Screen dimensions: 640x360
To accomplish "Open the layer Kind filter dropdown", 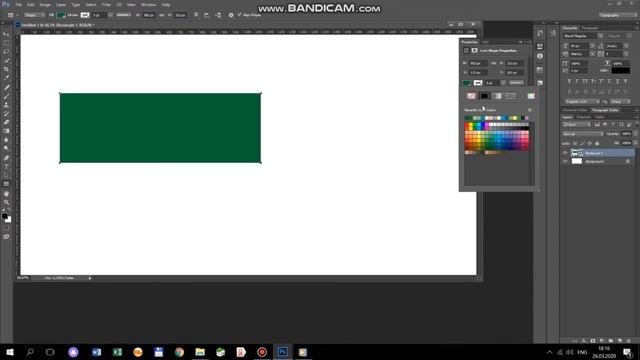I will [x=576, y=124].
